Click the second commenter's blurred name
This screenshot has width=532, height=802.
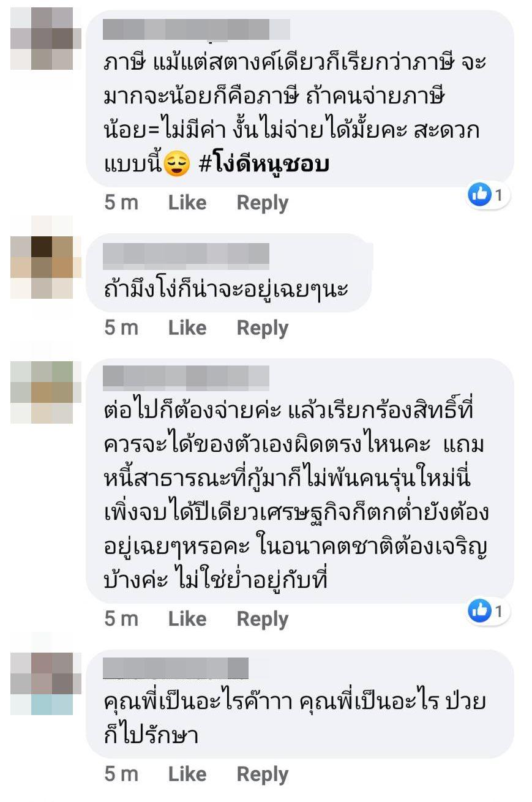pyautogui.click(x=186, y=253)
